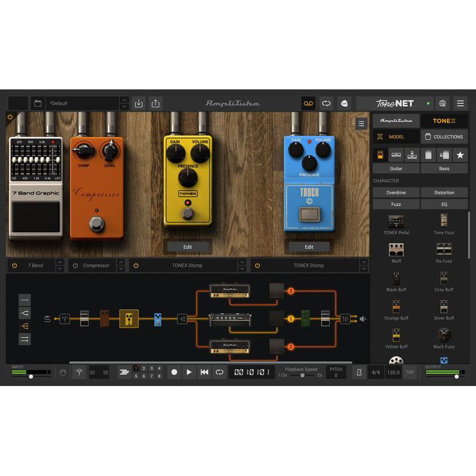
Task: Open the pedalboard list menu icon
Action: click(361, 124)
